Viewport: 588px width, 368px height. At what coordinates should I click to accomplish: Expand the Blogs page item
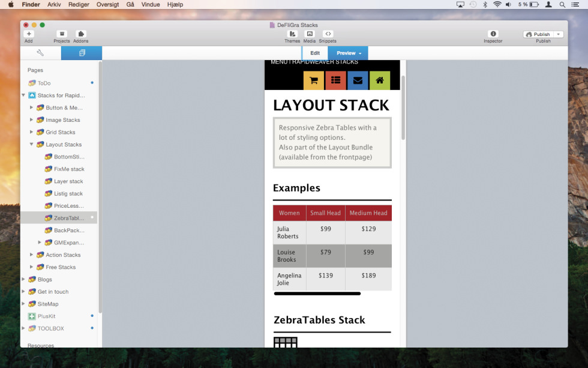click(x=23, y=279)
